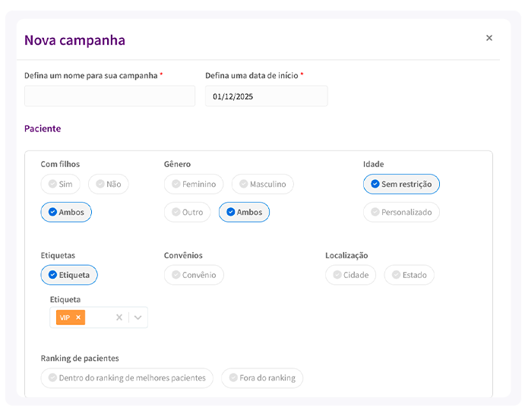Viewport: 525px width, 420px height.
Task: Enable the Convênio filter
Action: tap(194, 275)
